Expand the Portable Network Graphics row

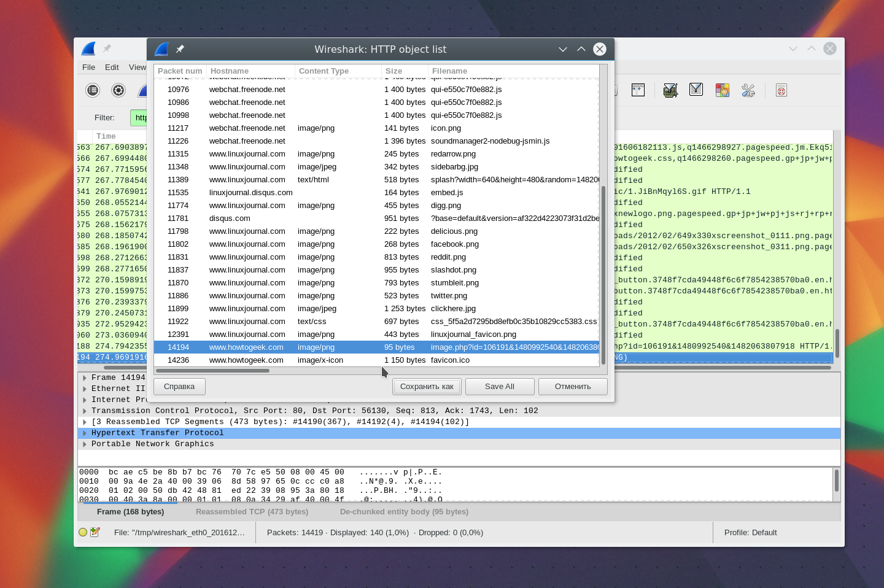[x=85, y=444]
